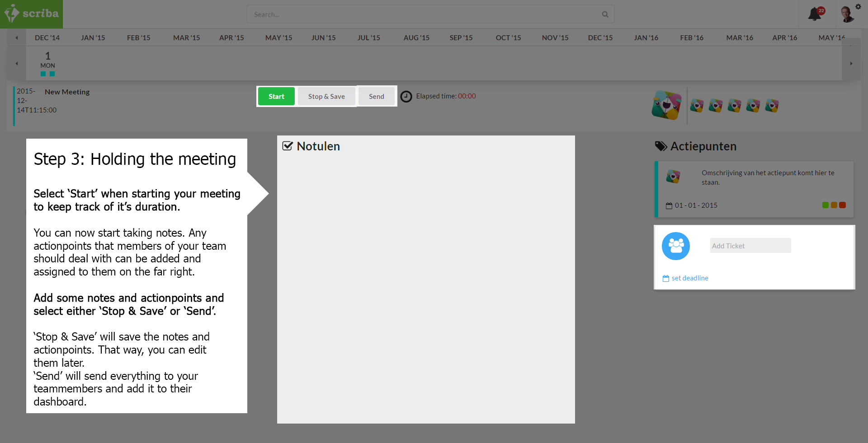Open the notifications bell
The image size is (868, 443).
815,14
